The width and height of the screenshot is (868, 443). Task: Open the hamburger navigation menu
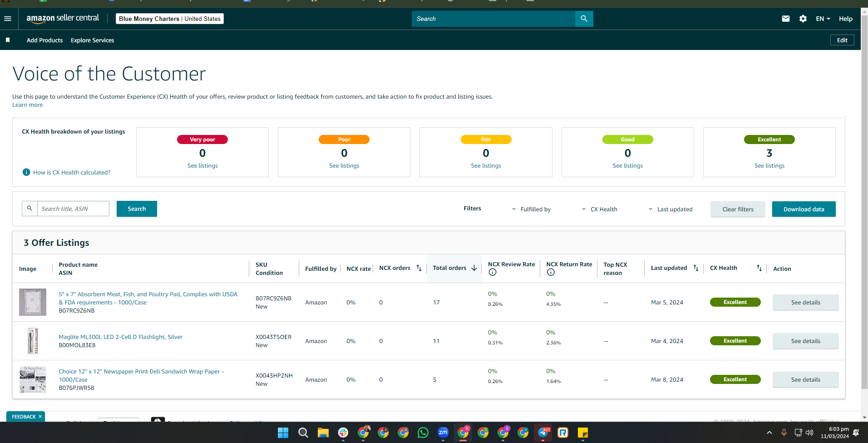(x=8, y=19)
